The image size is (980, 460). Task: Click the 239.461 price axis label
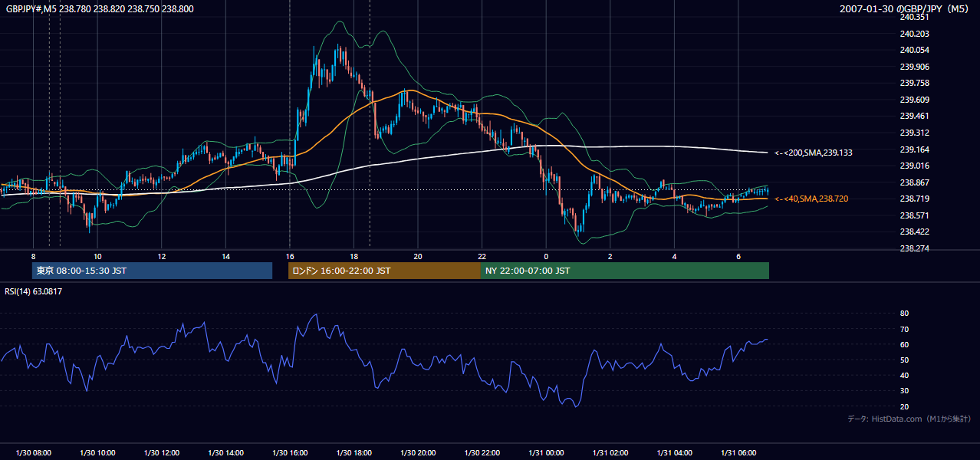tap(916, 116)
